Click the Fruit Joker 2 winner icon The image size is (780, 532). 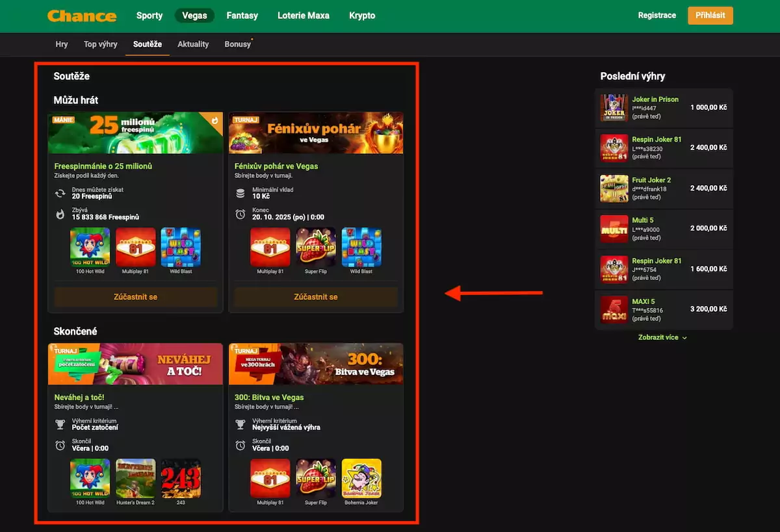[x=614, y=188]
